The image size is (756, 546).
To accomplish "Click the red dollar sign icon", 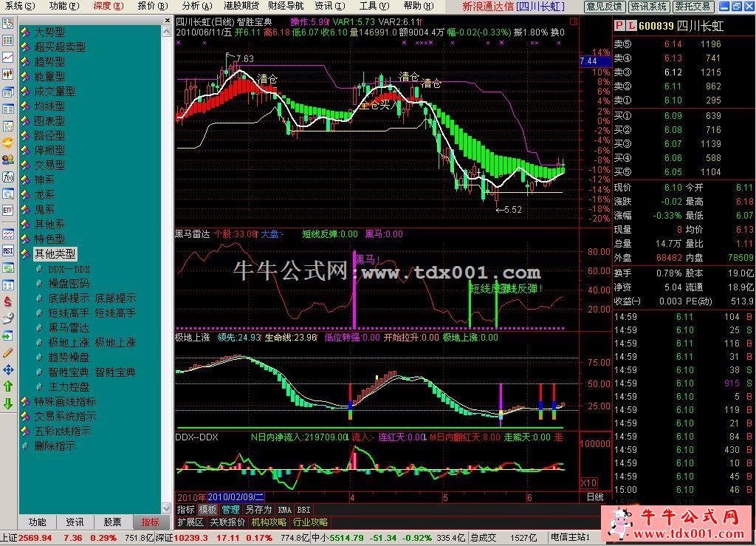I will click(x=7, y=301).
